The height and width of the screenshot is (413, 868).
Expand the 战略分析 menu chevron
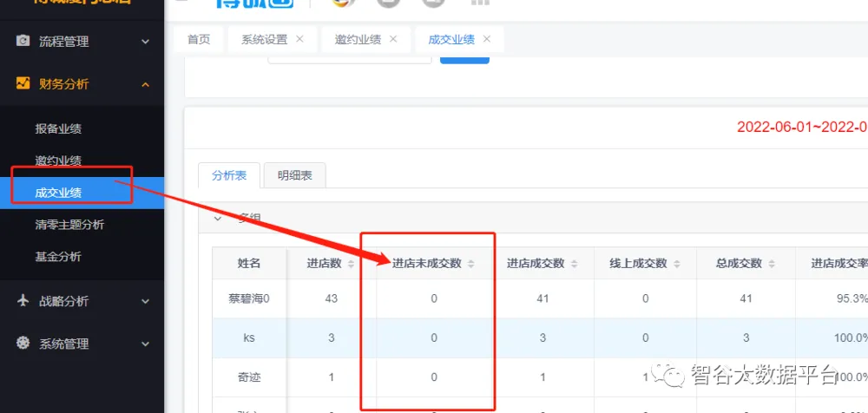click(x=145, y=301)
